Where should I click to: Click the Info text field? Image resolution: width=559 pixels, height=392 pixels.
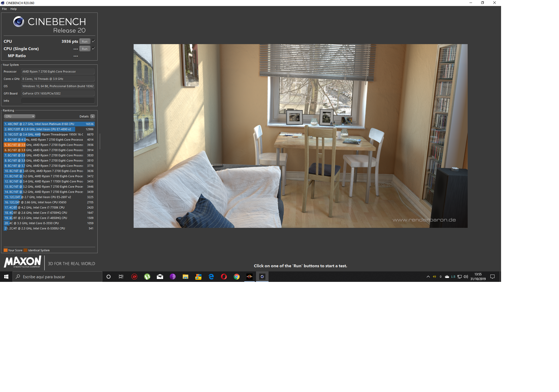pyautogui.click(x=58, y=101)
